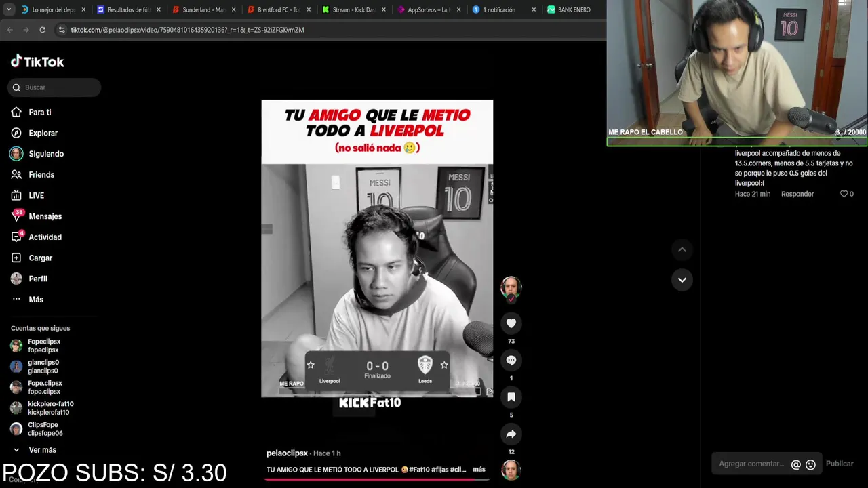Click the Buscar search field
Image resolution: width=868 pixels, height=488 pixels.
(54, 87)
